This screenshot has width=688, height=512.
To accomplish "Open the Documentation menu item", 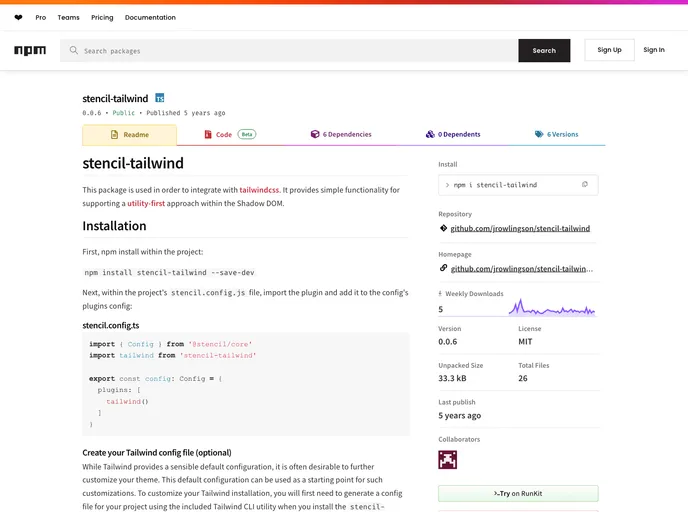I will [150, 18].
